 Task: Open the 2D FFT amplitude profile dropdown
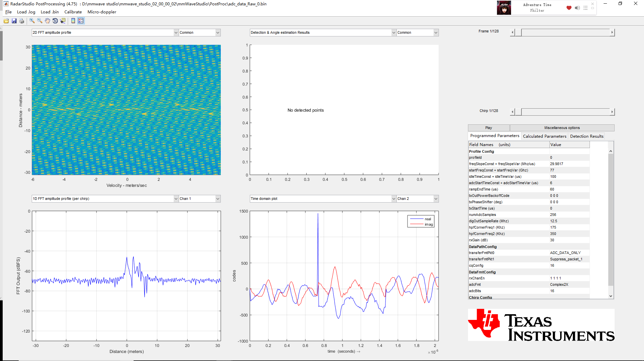[x=176, y=32]
